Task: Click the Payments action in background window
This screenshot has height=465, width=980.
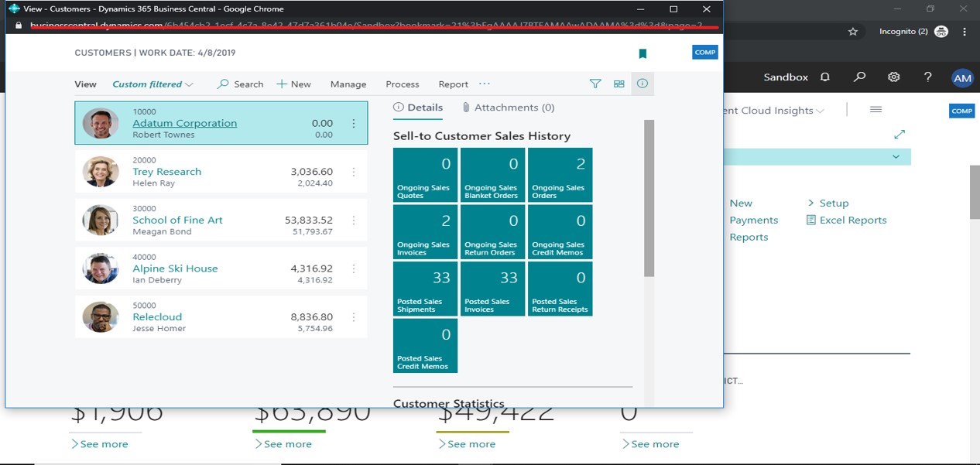Action: click(x=754, y=220)
